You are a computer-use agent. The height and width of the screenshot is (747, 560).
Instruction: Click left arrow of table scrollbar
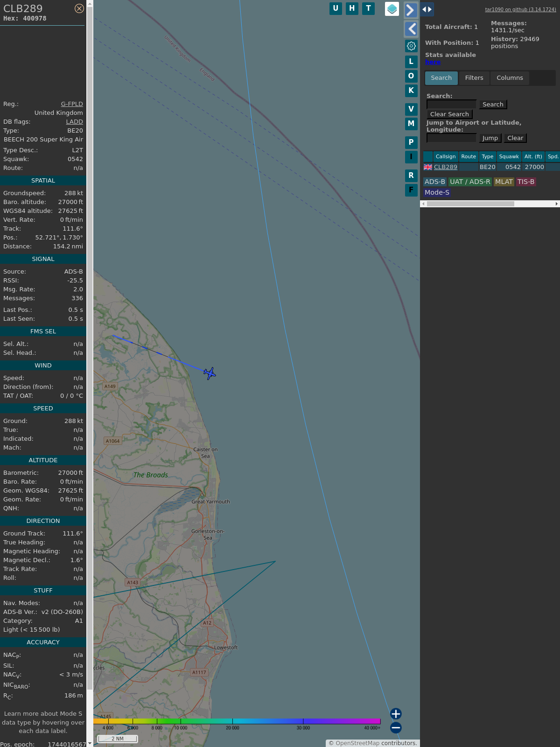[423, 204]
